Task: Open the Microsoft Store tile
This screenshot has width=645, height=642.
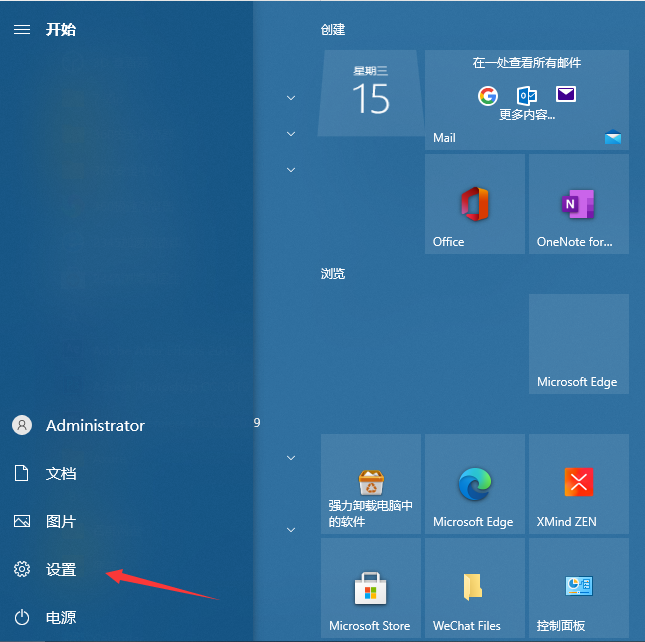Action: 370,588
